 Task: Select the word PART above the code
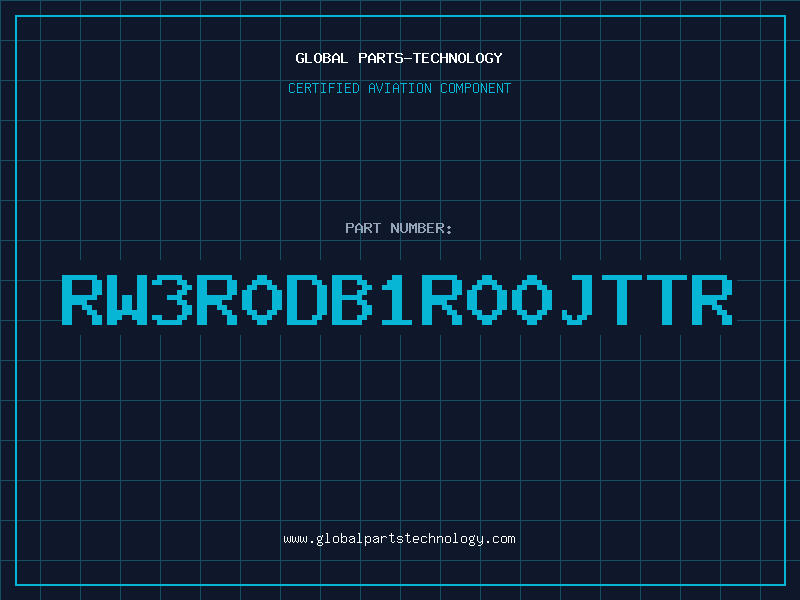(363, 228)
